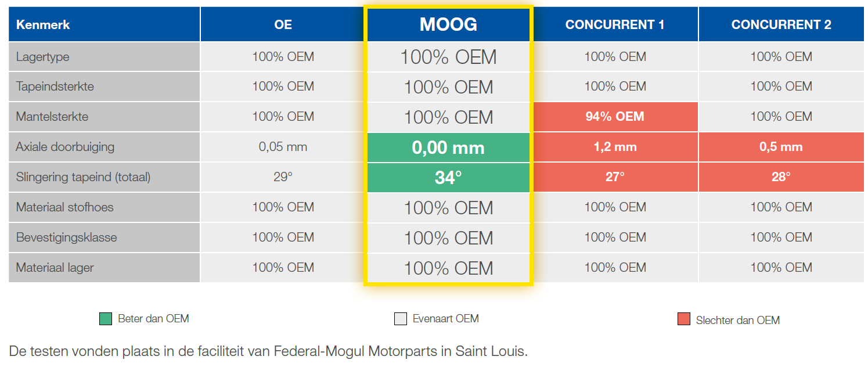The height and width of the screenshot is (367, 868).
Task: Click the 'Slingering tapeind (totaal)' row label
Action: click(83, 177)
